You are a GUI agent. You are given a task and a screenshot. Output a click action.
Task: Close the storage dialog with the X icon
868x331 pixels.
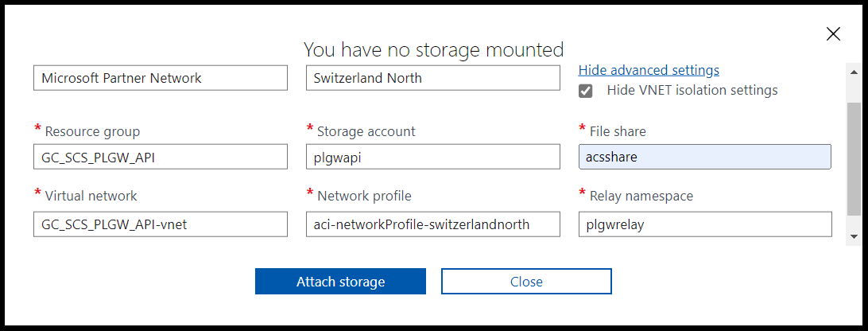point(833,33)
